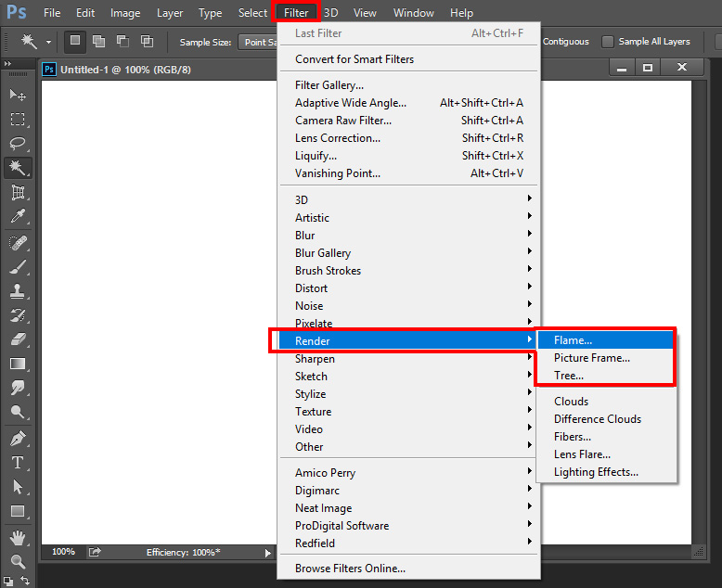Select the Move tool
Screen dimensions: 722x588
click(x=18, y=95)
